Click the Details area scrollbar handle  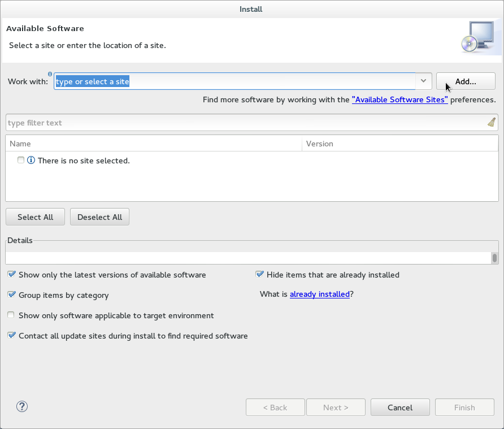tap(495, 258)
